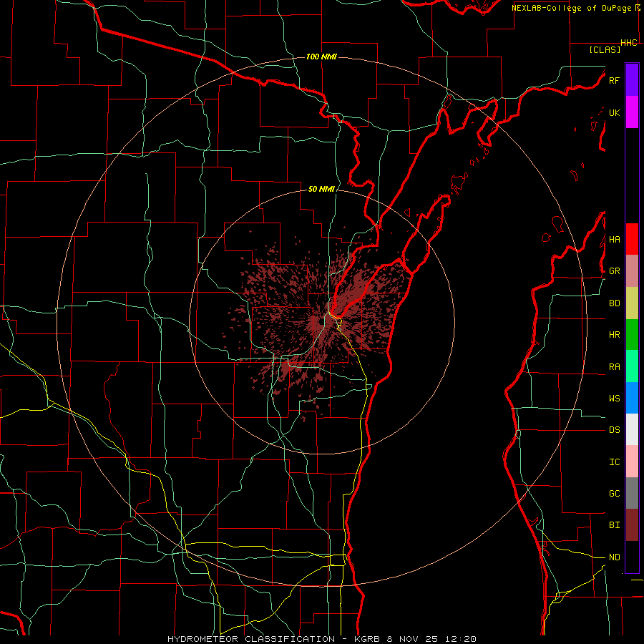Click the 'HR' legend label
The image size is (644, 644).
click(x=614, y=335)
